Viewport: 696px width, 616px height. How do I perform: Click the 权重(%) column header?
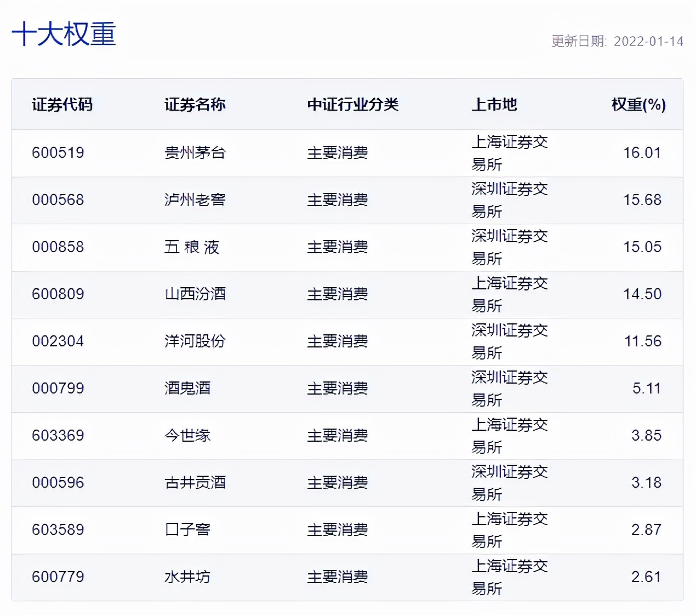pos(639,105)
